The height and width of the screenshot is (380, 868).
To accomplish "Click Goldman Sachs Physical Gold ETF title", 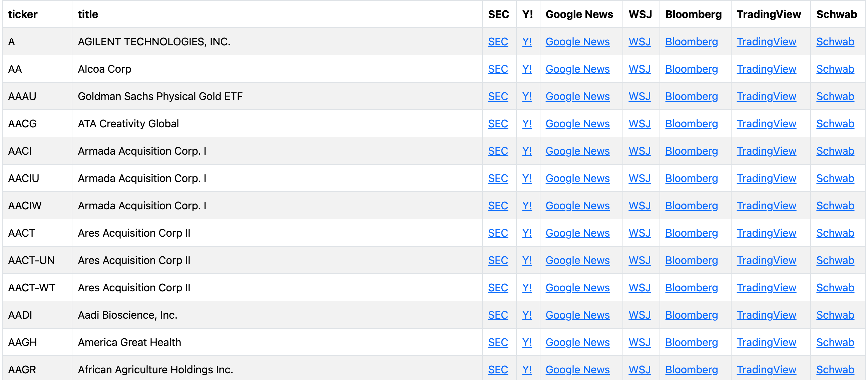I will tap(160, 96).
